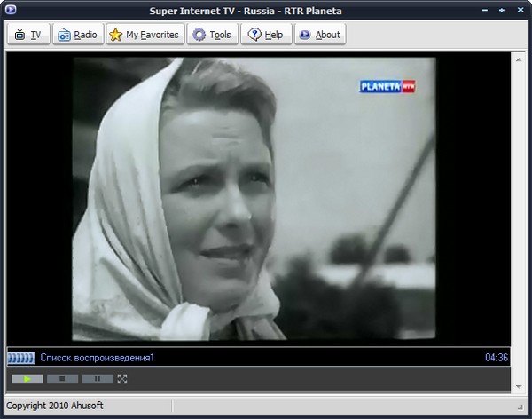Toggle fullscreen video mode

click(122, 379)
